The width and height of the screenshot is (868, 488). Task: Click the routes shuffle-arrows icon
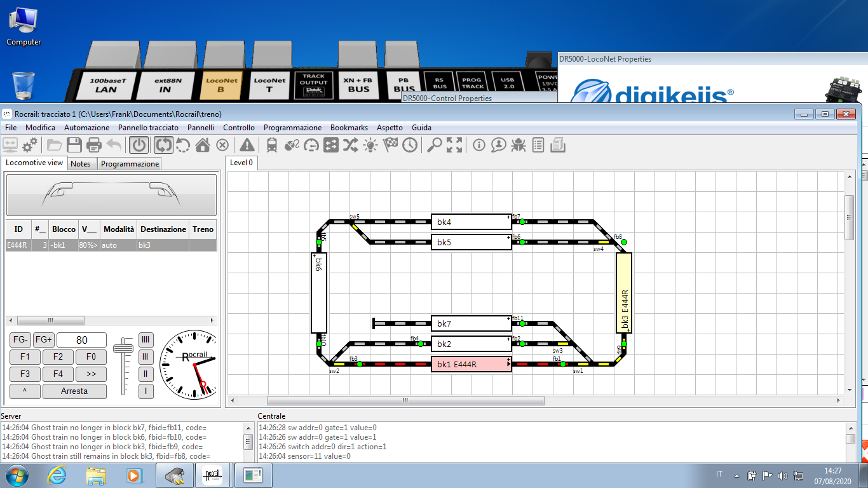click(350, 145)
